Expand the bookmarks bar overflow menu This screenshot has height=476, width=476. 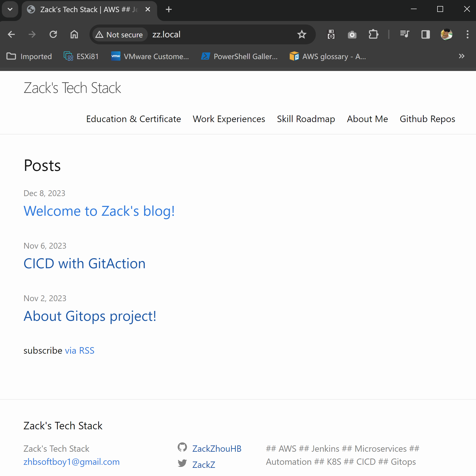click(461, 56)
